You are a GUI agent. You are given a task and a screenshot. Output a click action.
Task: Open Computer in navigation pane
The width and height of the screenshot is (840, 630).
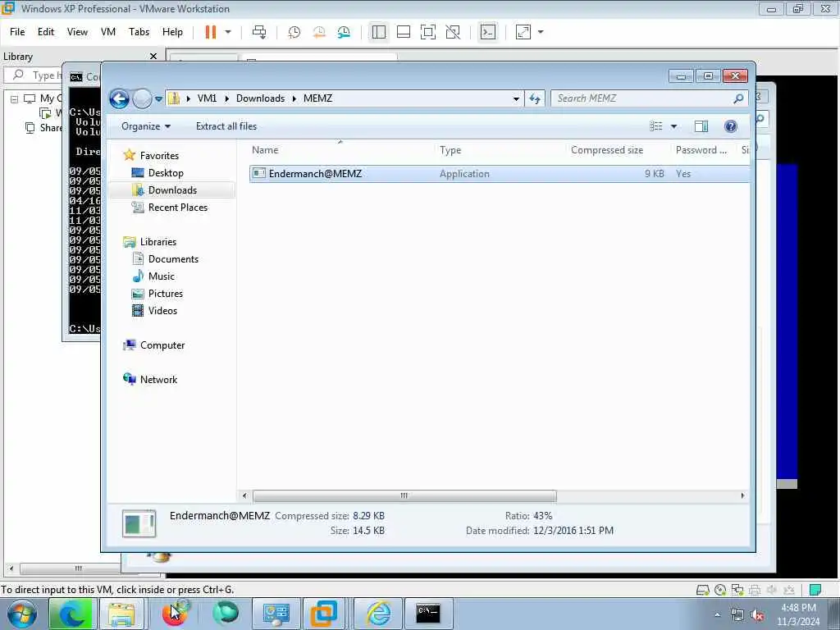162,345
